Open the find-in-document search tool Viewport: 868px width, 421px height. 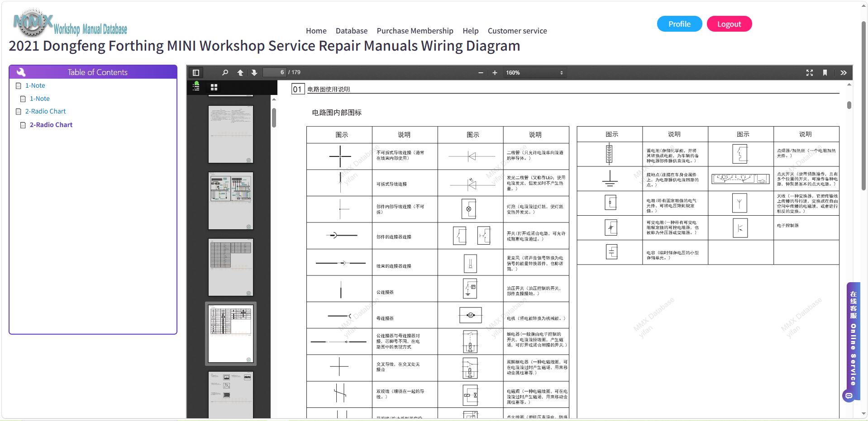pyautogui.click(x=225, y=72)
